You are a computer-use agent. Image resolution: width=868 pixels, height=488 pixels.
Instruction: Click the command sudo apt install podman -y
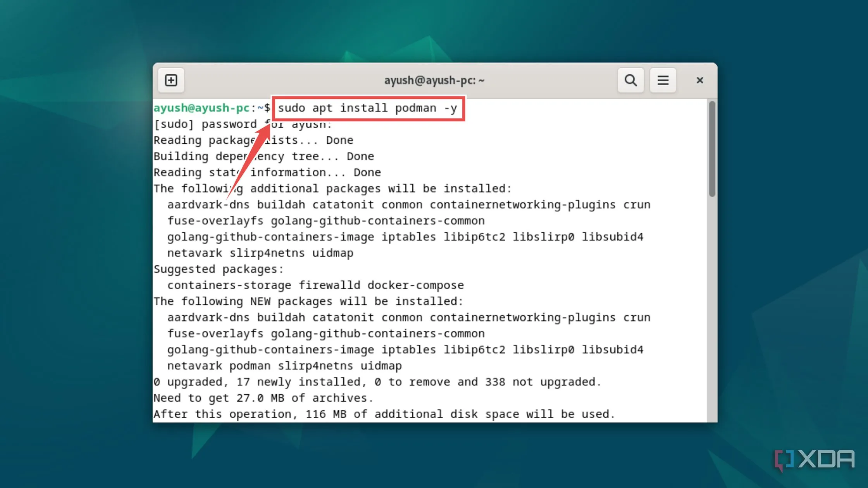(x=367, y=108)
